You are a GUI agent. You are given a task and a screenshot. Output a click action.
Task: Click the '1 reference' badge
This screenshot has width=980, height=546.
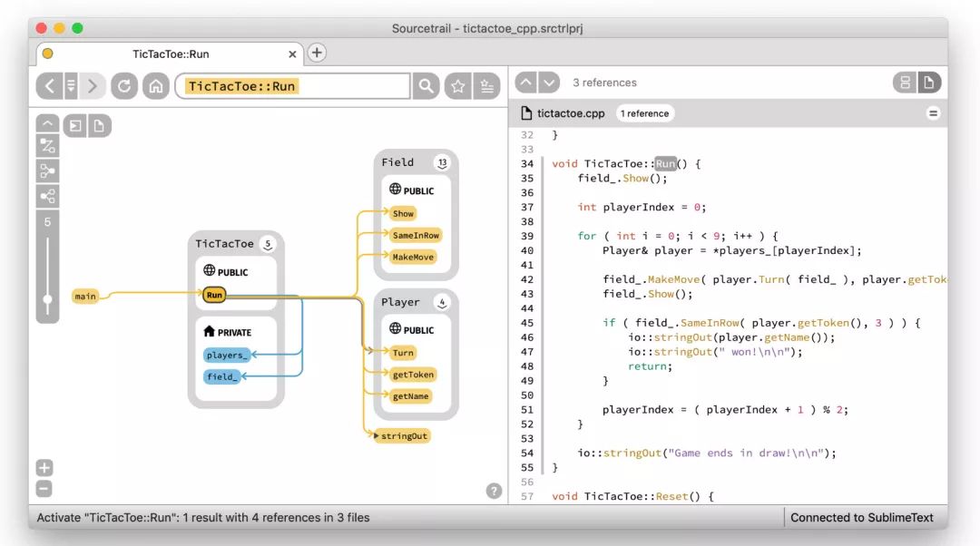tap(644, 113)
